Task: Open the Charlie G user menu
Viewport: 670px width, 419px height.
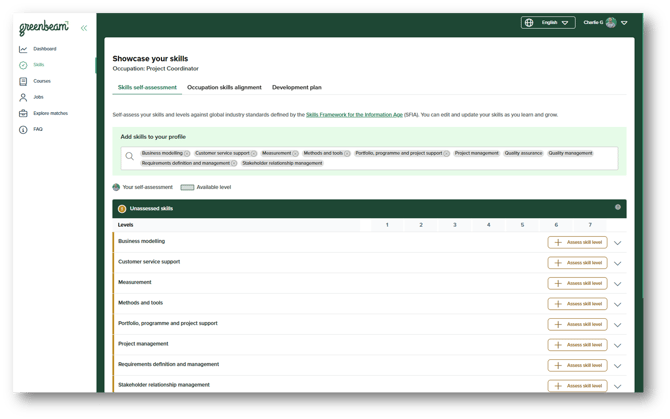Action: pos(606,22)
